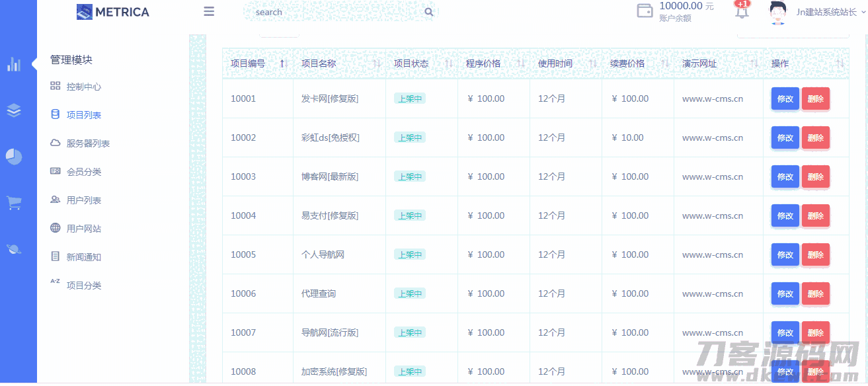The width and height of the screenshot is (868, 386).
Task: Click the notification bell with +1 badge
Action: (x=741, y=12)
